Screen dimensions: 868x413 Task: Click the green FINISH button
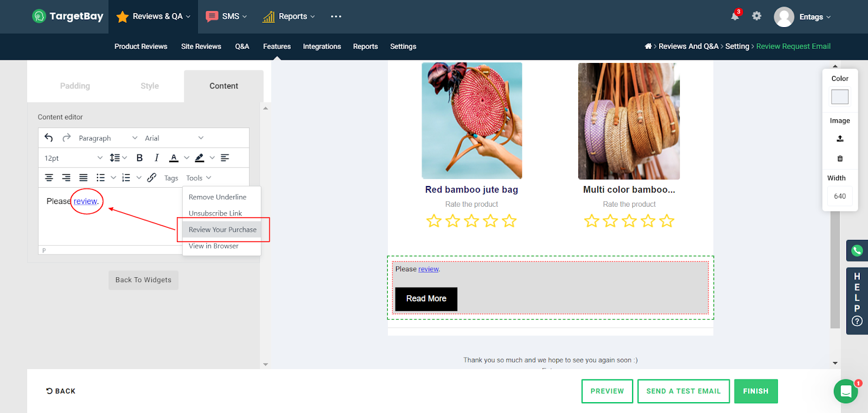[x=756, y=391]
